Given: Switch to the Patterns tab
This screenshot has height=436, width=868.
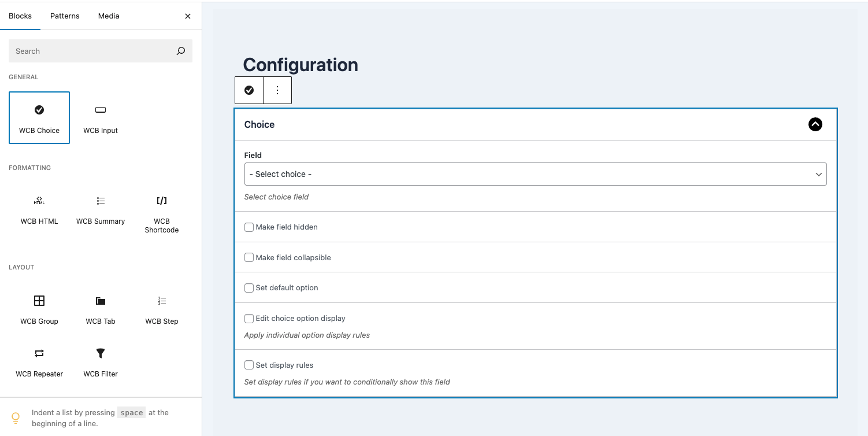Looking at the screenshot, I should point(65,16).
